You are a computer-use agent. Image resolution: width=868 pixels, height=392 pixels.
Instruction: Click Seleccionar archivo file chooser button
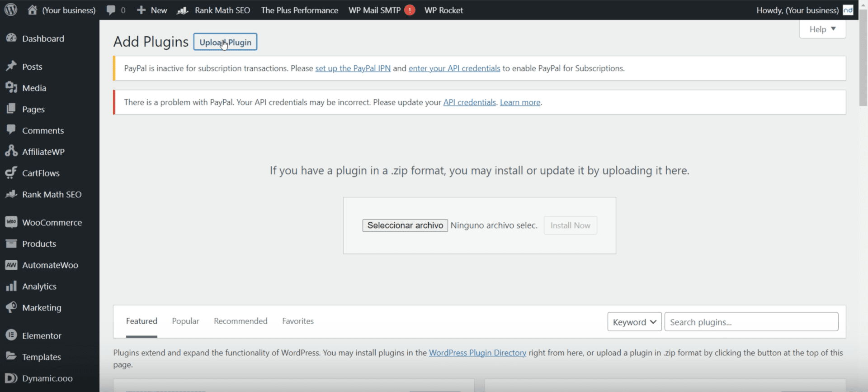coord(405,225)
